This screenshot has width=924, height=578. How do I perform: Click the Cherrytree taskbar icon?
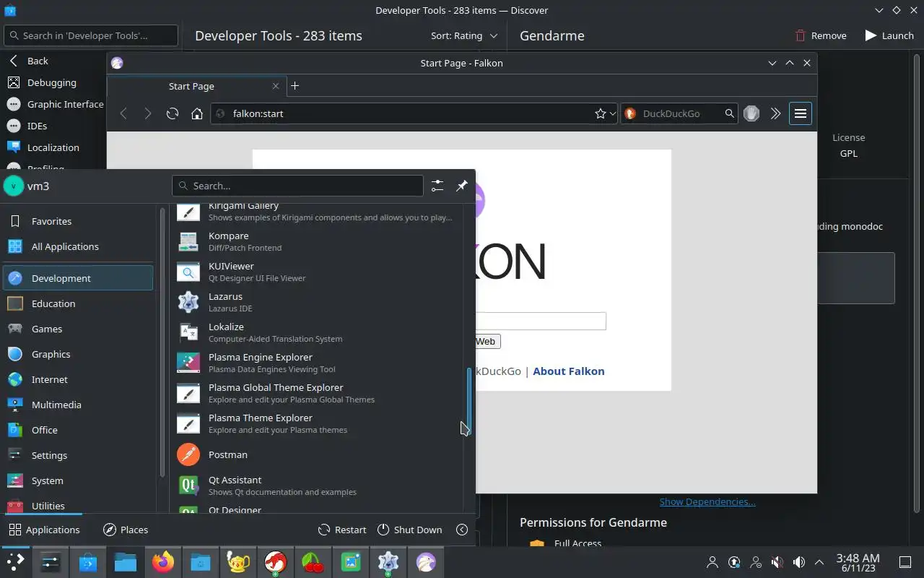(x=313, y=562)
